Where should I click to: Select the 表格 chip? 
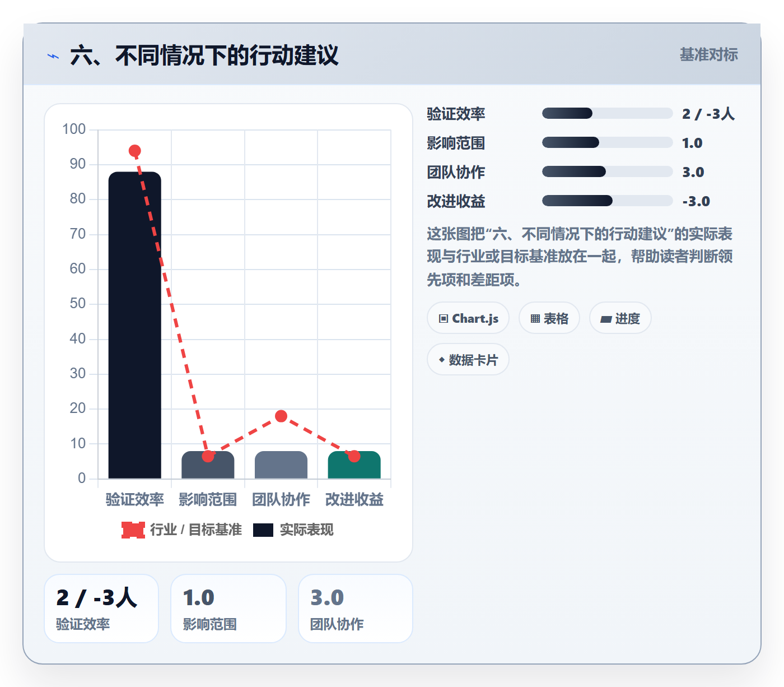pos(549,318)
